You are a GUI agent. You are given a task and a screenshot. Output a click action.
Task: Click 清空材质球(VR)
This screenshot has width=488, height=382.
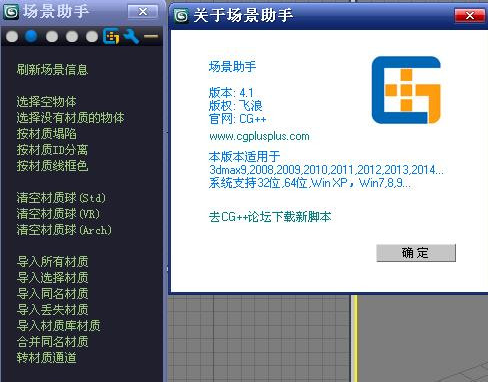(58, 214)
